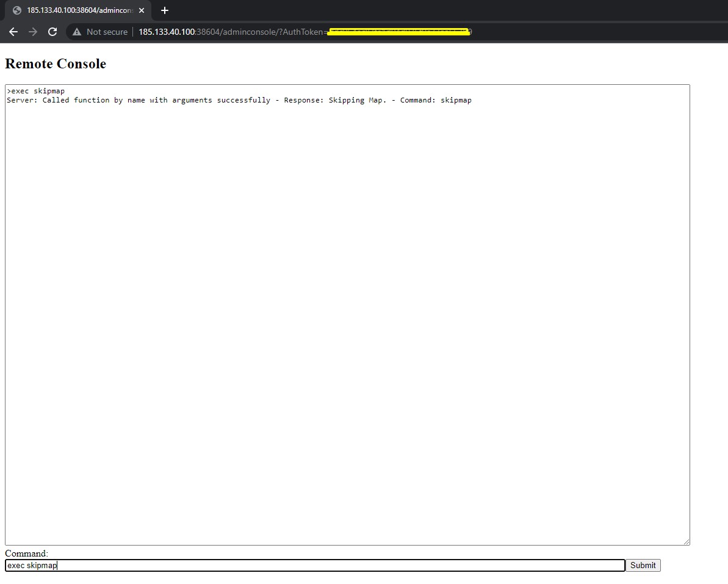Click the Not secure warning triangle icon
728x584 pixels.
[x=77, y=32]
